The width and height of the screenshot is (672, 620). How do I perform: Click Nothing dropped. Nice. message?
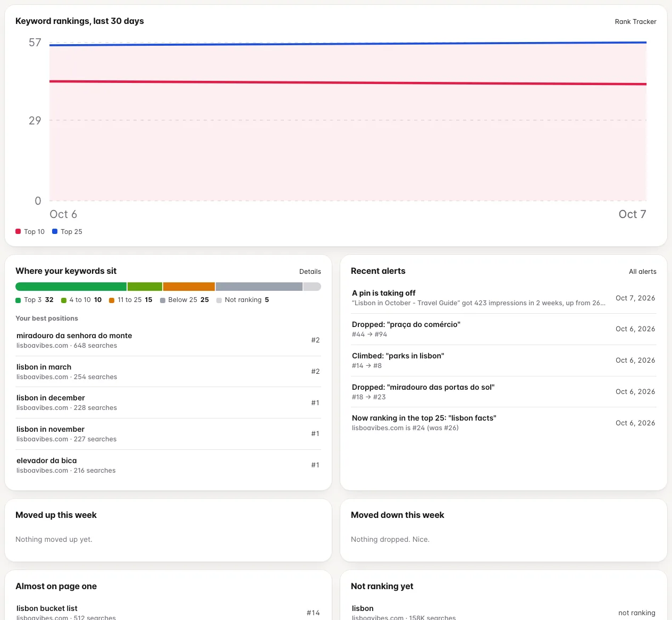pyautogui.click(x=390, y=540)
